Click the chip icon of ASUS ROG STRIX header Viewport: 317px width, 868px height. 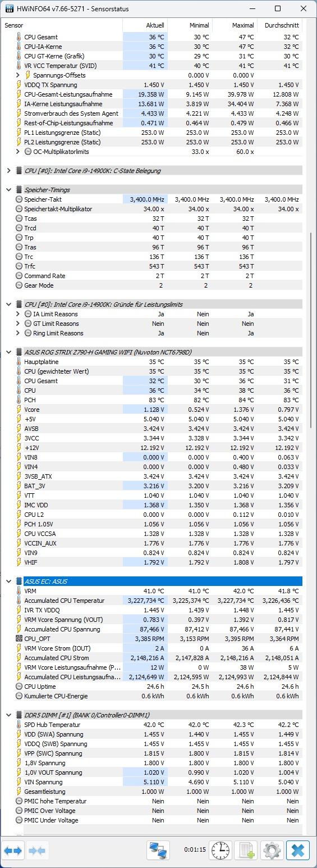(19, 352)
